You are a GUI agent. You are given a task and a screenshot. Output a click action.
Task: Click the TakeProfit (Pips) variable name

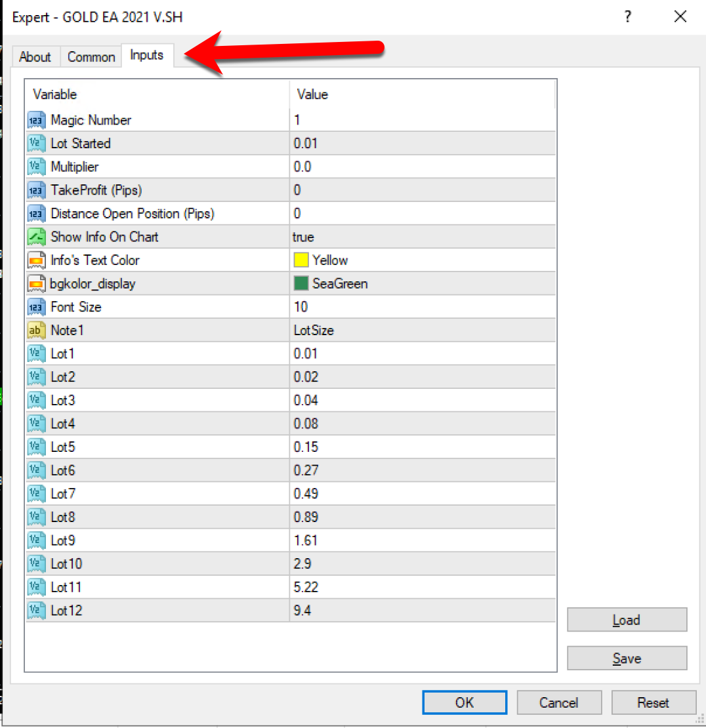(x=96, y=190)
